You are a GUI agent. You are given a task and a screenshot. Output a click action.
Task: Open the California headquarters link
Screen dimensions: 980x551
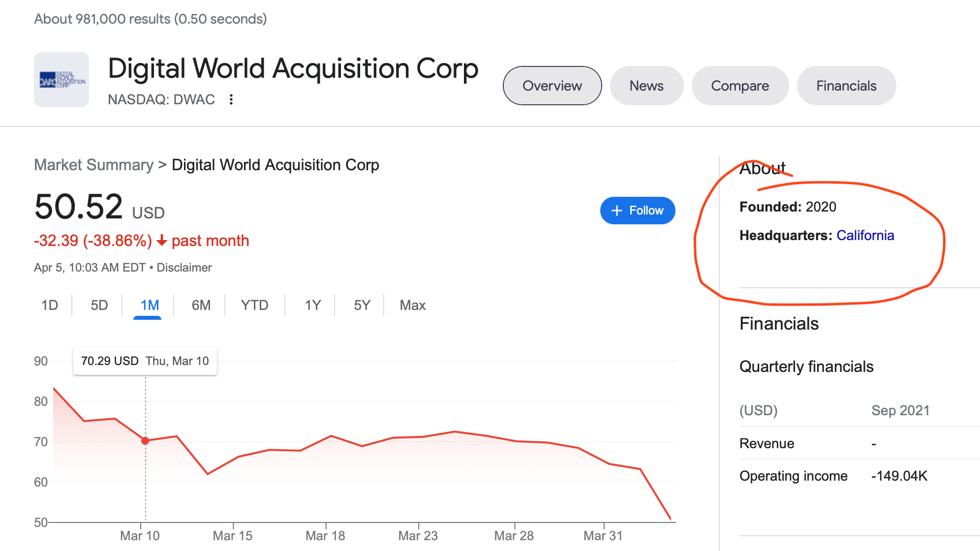click(865, 235)
